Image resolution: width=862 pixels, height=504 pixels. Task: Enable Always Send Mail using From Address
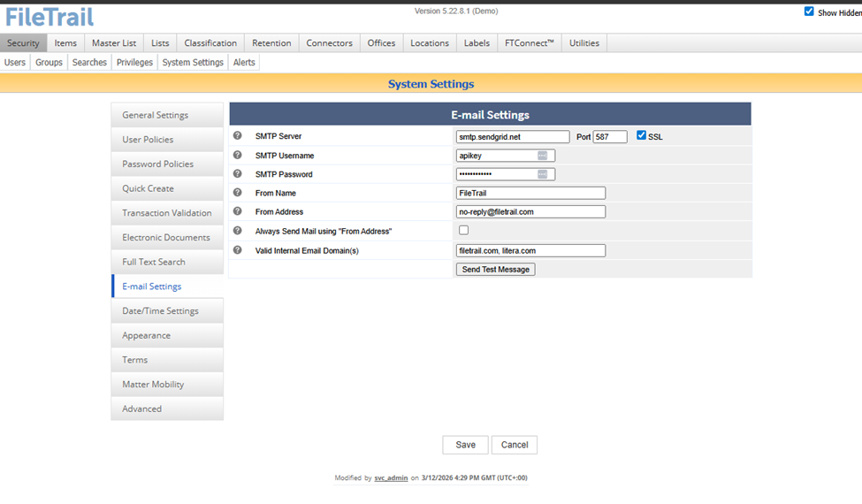tap(464, 230)
